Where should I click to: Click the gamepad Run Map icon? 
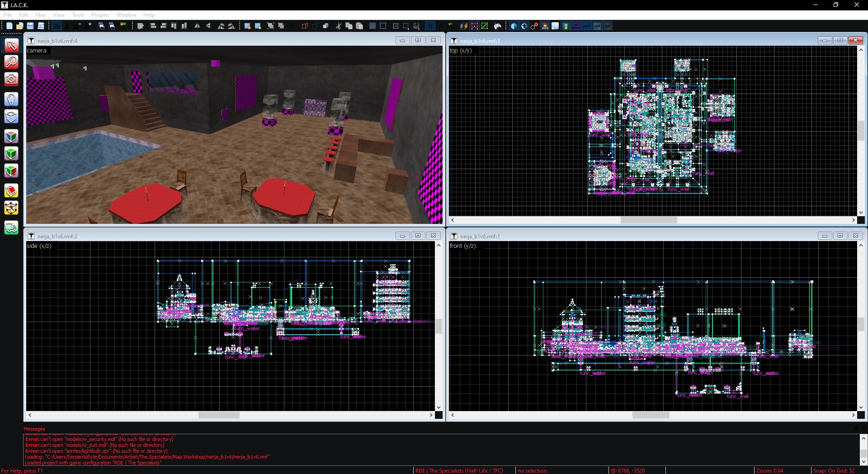click(x=498, y=26)
